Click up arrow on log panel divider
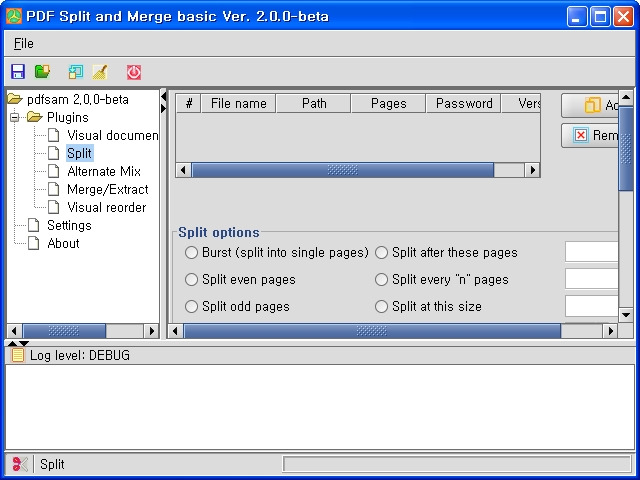This screenshot has width=640, height=480. pyautogui.click(x=12, y=343)
